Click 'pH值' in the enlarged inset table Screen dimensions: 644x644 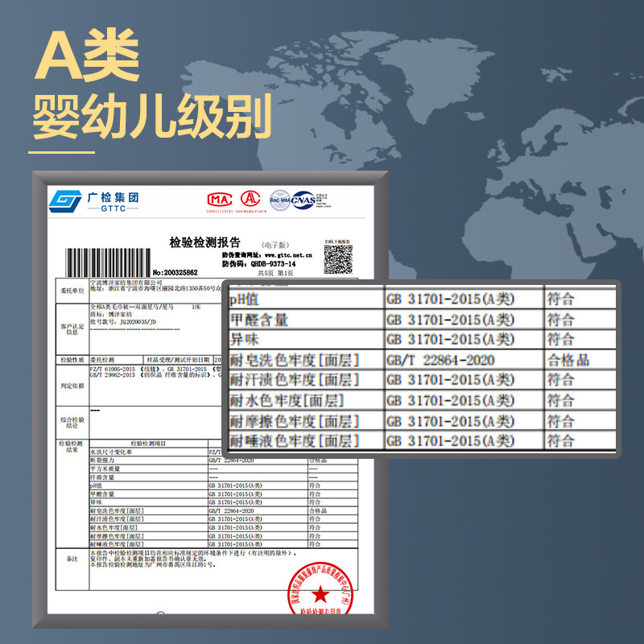point(244,299)
